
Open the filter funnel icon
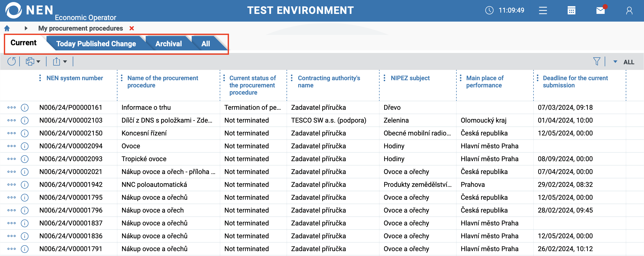[x=597, y=62]
